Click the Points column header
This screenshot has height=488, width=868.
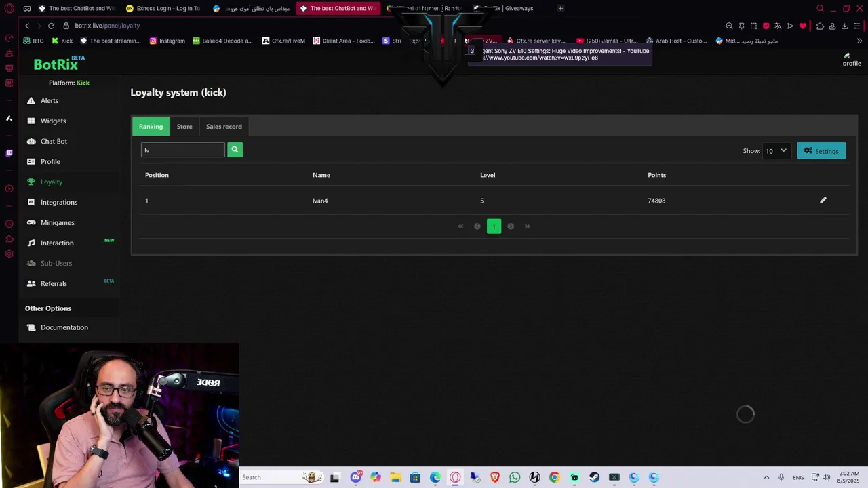tap(656, 175)
